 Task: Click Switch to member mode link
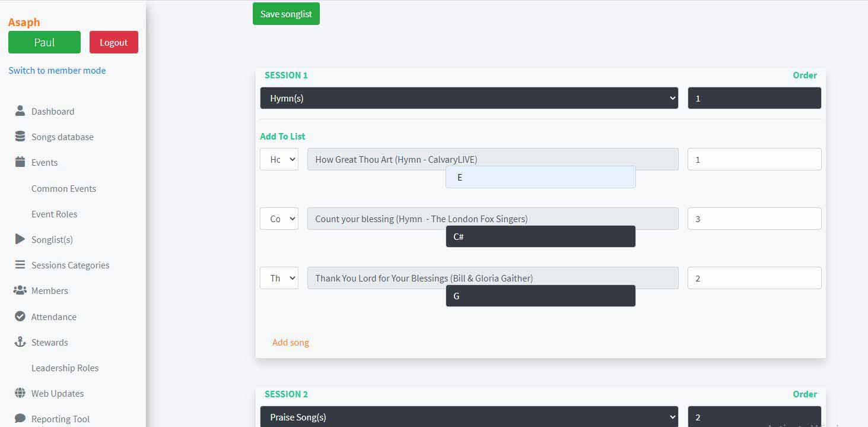click(57, 70)
